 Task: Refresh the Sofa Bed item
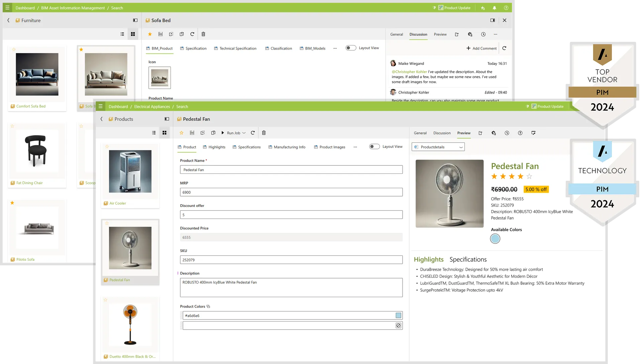[192, 34]
